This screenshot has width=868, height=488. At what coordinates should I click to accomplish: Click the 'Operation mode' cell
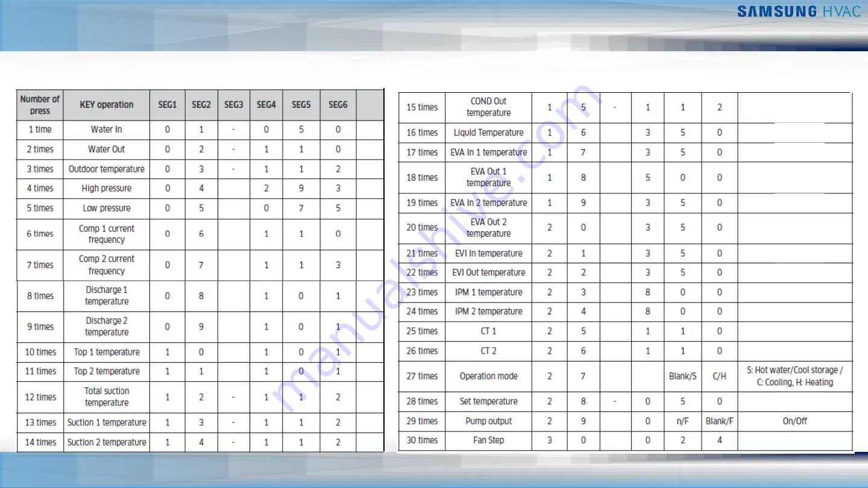pos(488,377)
